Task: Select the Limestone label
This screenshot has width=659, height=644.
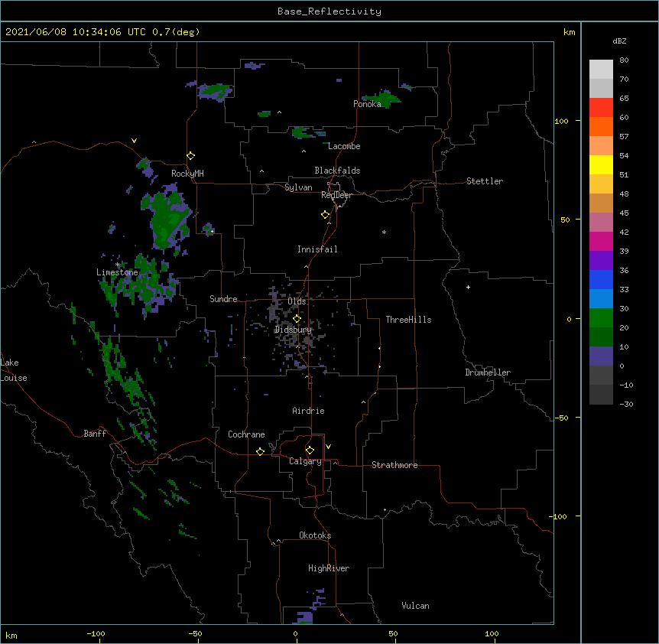Action: pos(117,272)
